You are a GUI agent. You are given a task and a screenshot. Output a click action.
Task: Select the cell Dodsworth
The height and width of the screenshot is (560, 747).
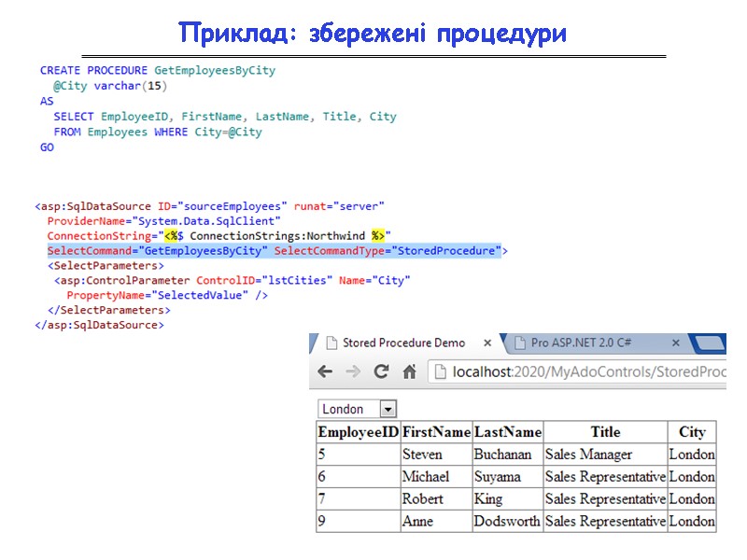(508, 521)
